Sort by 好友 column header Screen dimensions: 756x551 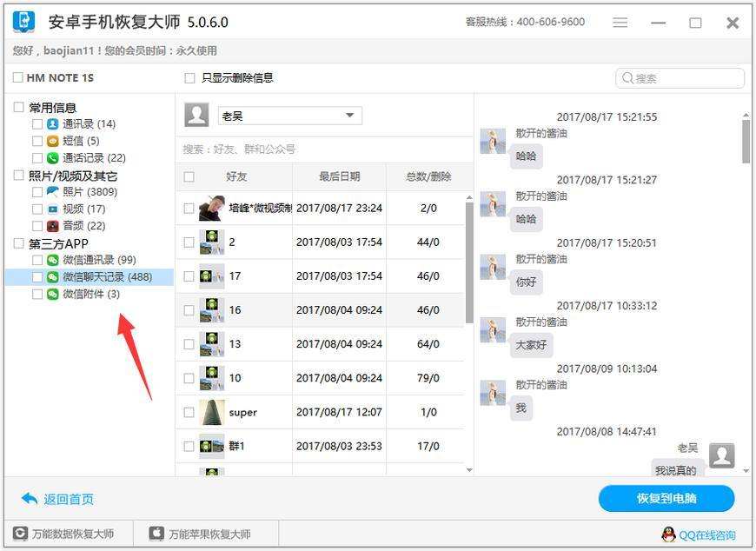[x=236, y=176]
